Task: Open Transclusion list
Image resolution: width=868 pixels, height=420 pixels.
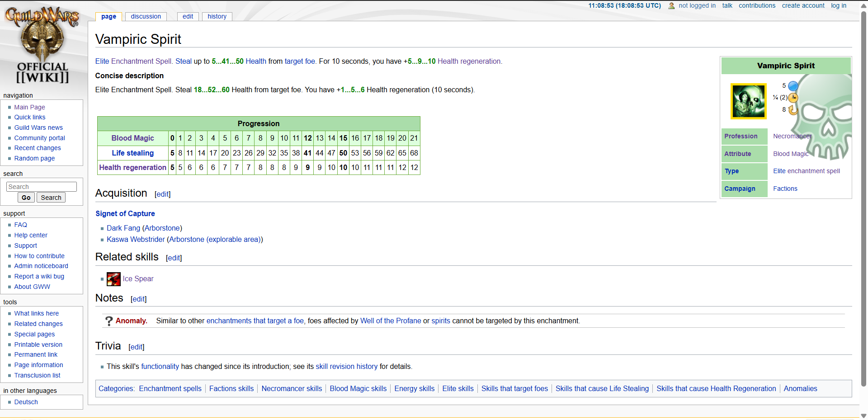Action: (37, 375)
